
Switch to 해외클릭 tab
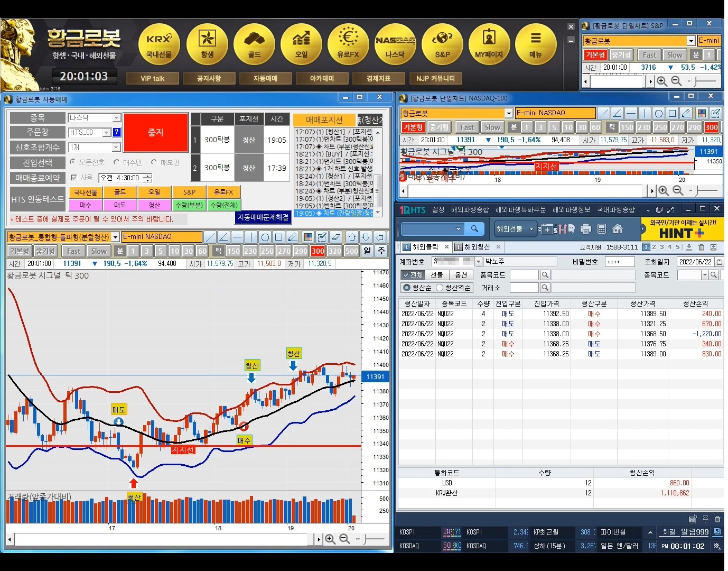pos(425,247)
